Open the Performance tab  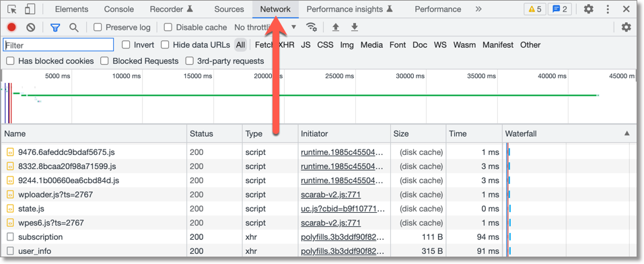point(438,9)
